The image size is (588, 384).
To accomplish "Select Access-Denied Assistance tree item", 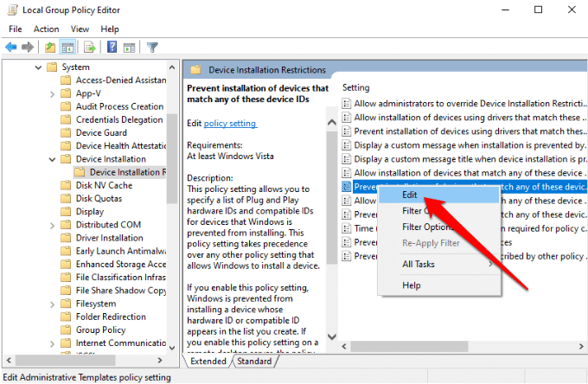I will tap(121, 80).
